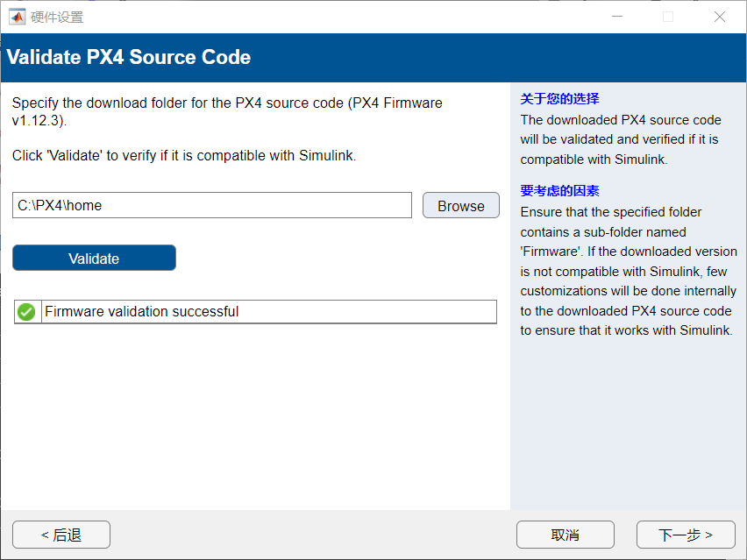Proceed with the 下一步 button
The image size is (747, 560).
685,535
